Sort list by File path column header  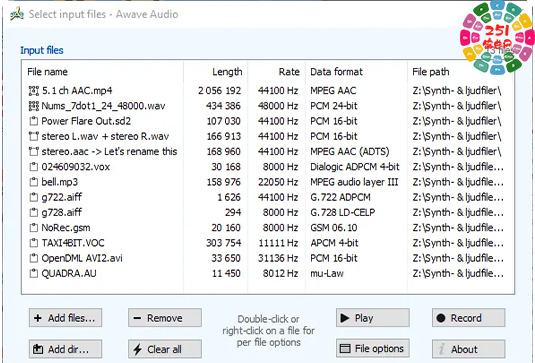point(431,72)
